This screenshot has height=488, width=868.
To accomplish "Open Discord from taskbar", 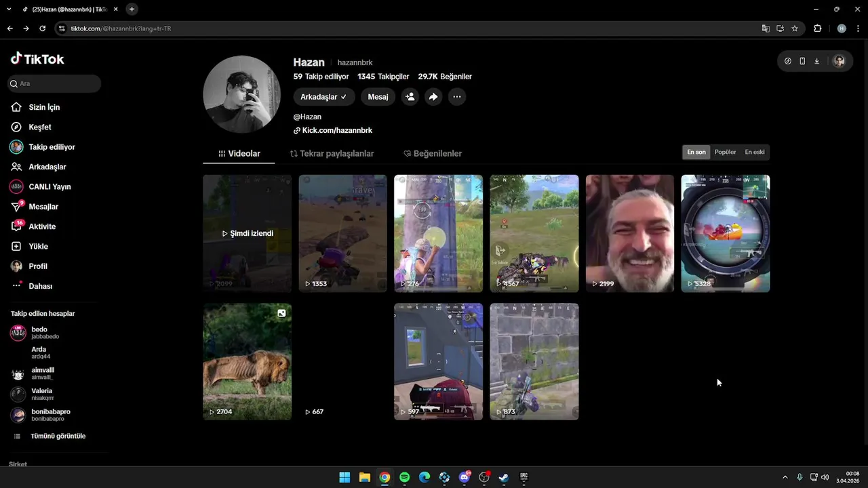I will [465, 477].
